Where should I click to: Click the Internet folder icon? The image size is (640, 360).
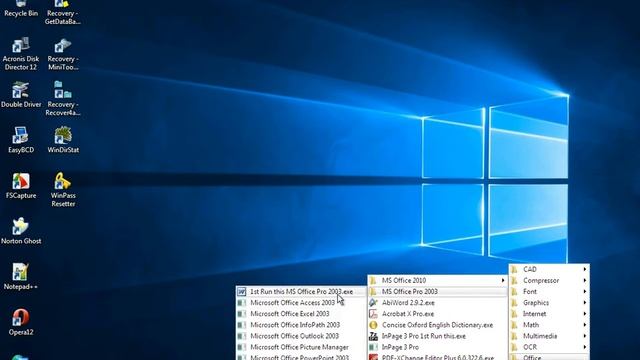514,314
